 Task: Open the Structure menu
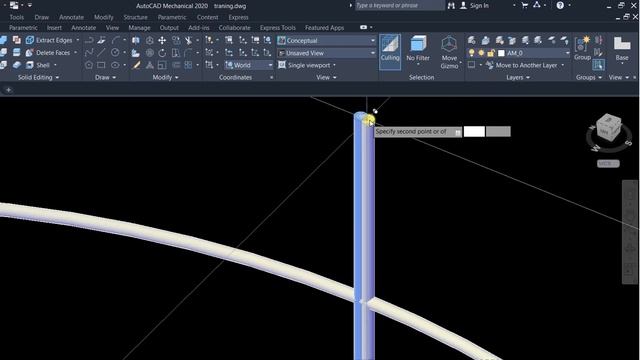pyautogui.click(x=135, y=17)
